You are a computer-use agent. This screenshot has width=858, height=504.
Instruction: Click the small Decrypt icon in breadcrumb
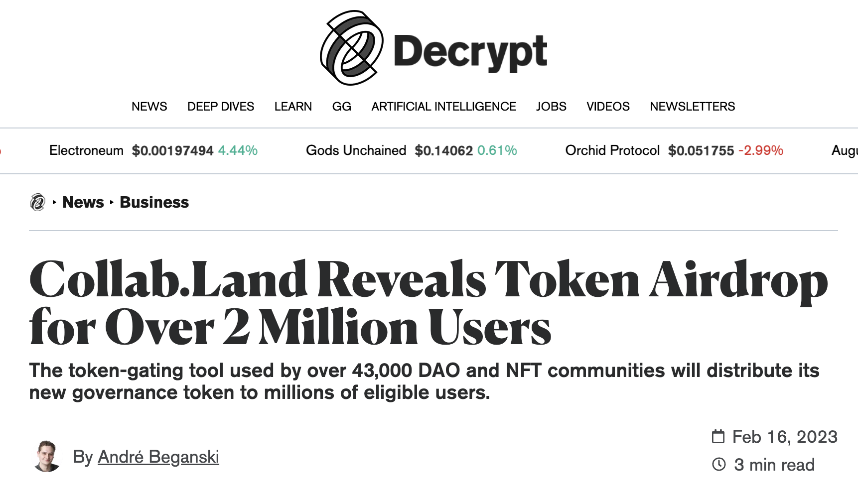coord(37,202)
